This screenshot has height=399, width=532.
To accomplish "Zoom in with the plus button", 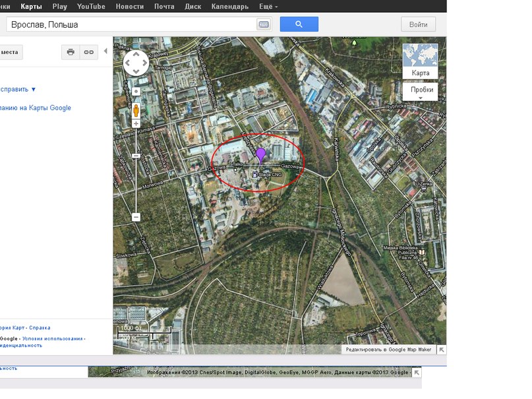I will click(x=136, y=124).
